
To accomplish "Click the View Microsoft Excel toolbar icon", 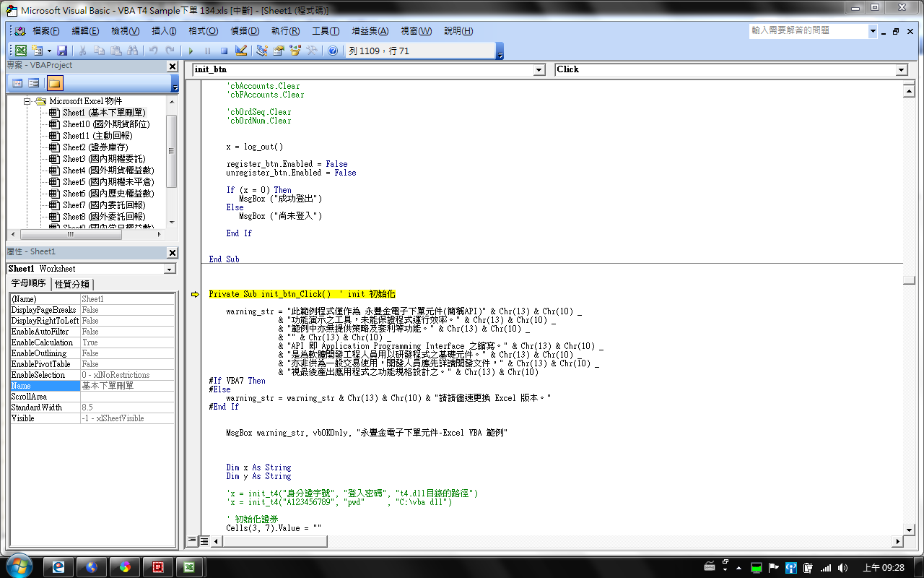I will [x=21, y=51].
